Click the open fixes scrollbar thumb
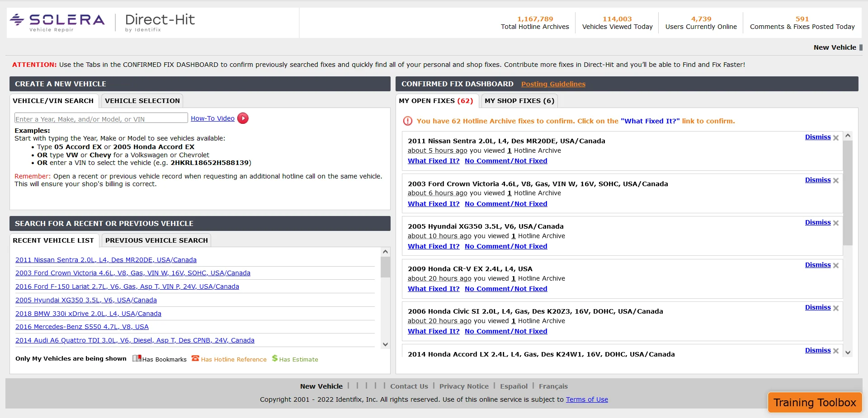 tap(848, 193)
